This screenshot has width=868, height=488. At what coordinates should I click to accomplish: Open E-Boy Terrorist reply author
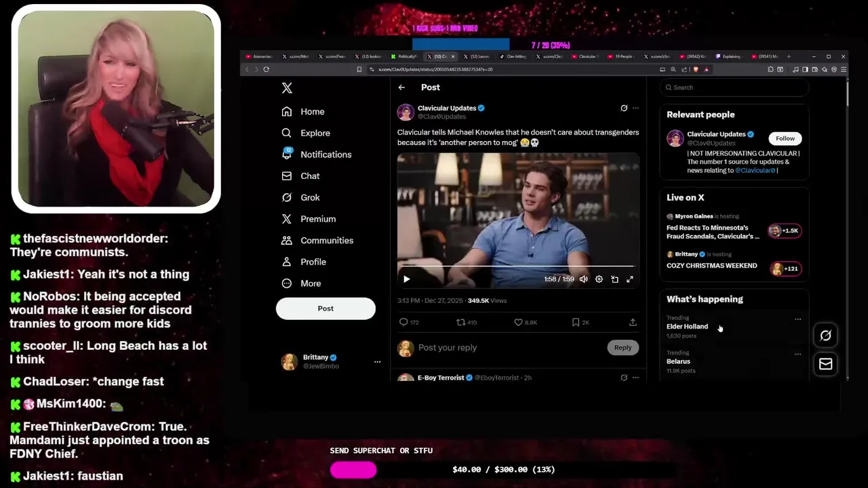(x=441, y=378)
